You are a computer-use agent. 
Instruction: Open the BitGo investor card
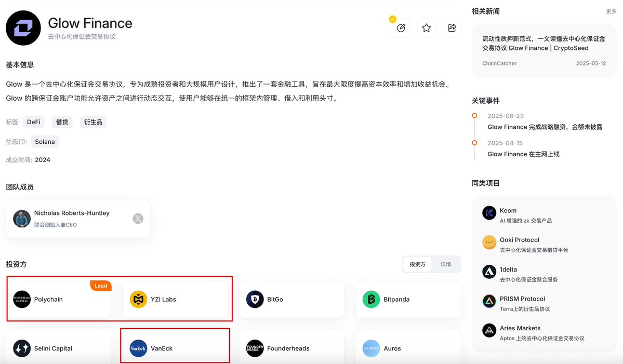291,299
